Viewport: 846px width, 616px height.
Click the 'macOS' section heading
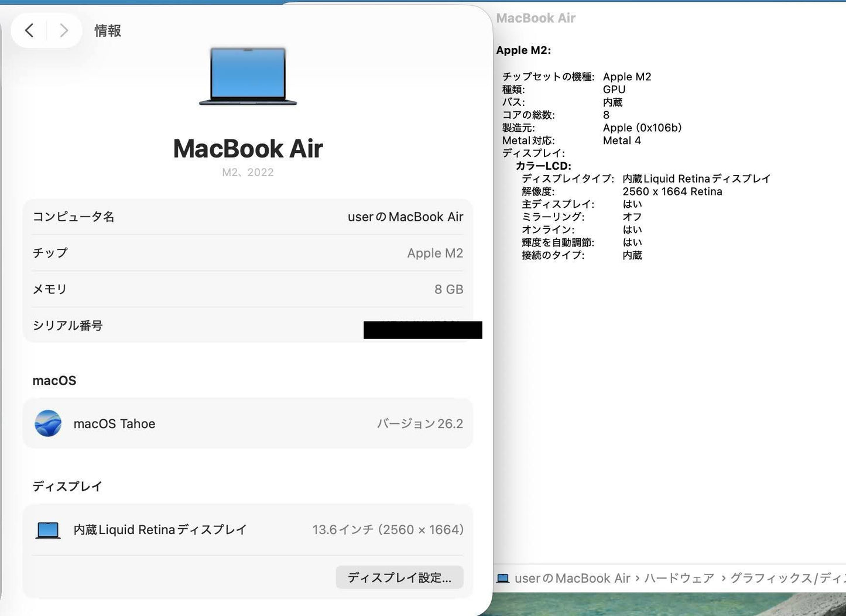tap(54, 381)
